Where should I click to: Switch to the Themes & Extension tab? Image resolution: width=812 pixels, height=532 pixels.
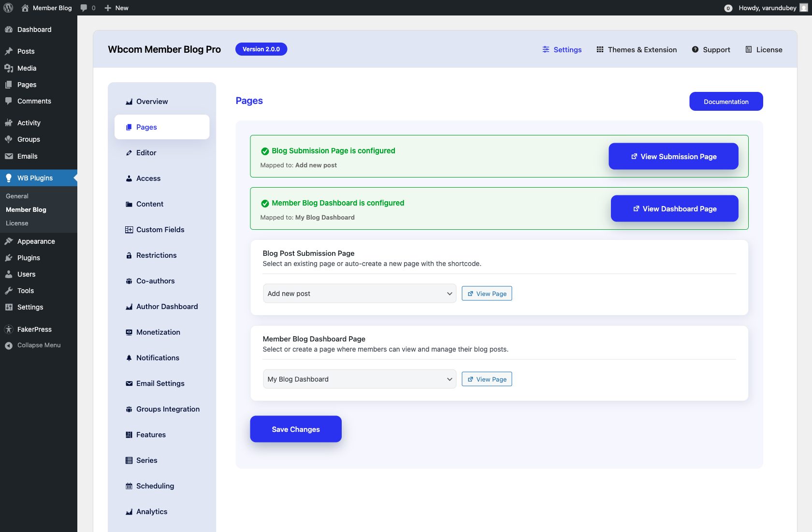(x=636, y=49)
